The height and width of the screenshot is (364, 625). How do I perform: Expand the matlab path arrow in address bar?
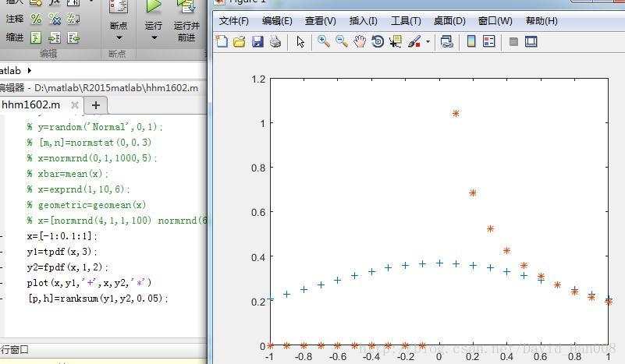click(x=29, y=70)
